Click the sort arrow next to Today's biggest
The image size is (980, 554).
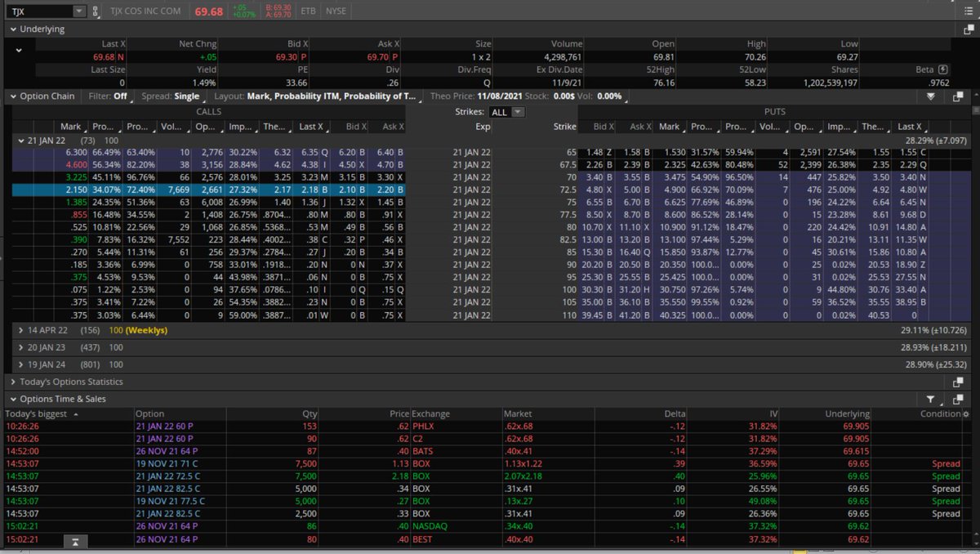pos(75,414)
